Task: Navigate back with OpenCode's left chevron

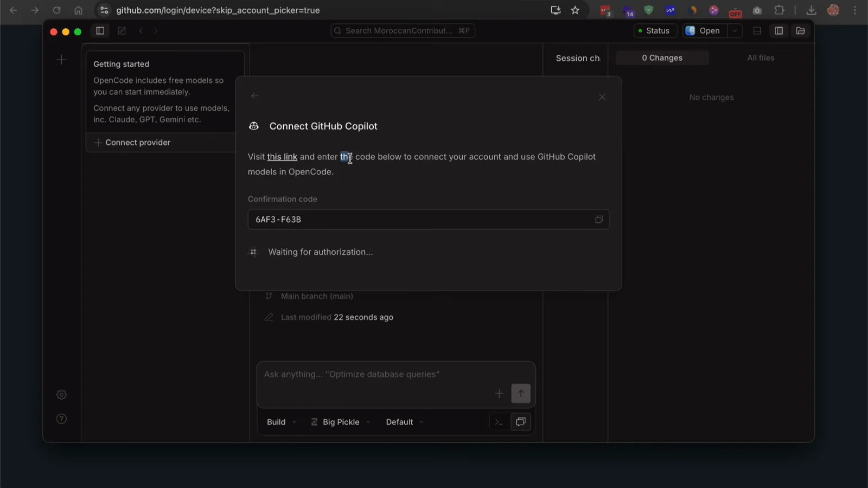Action: pyautogui.click(x=141, y=31)
